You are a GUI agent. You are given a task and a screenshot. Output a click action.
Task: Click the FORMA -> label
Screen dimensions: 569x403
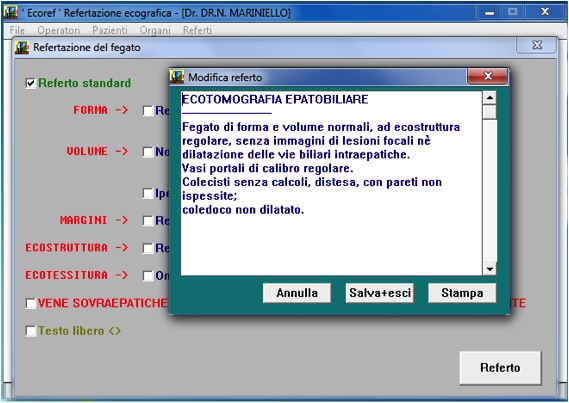coord(101,110)
